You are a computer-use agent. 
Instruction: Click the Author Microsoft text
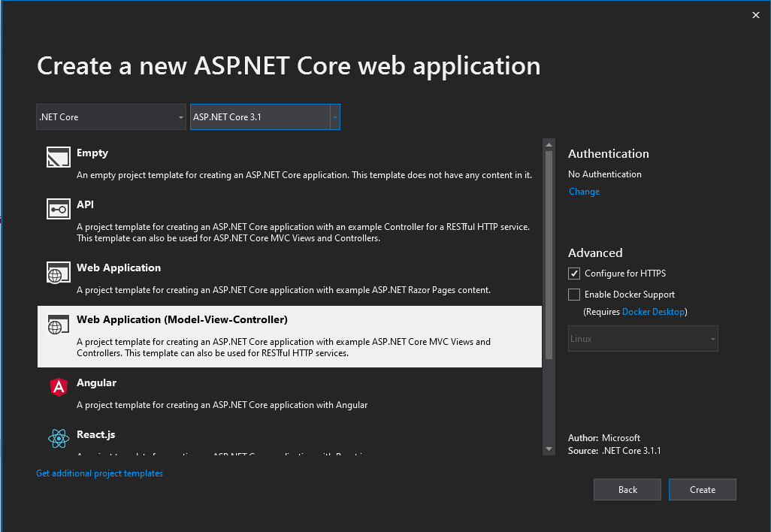[x=604, y=438]
